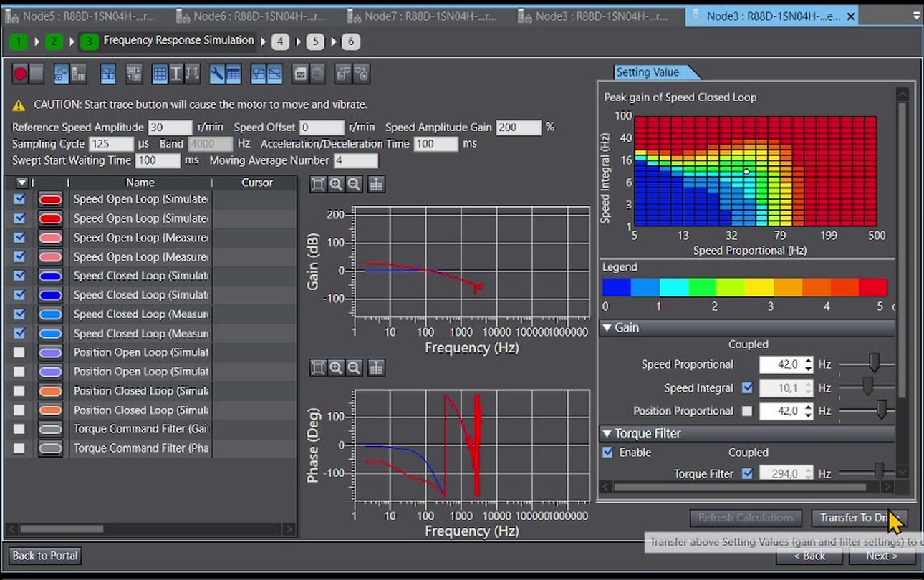Fit the Phase graph to window
This screenshot has height=580, width=924.
pyautogui.click(x=318, y=368)
